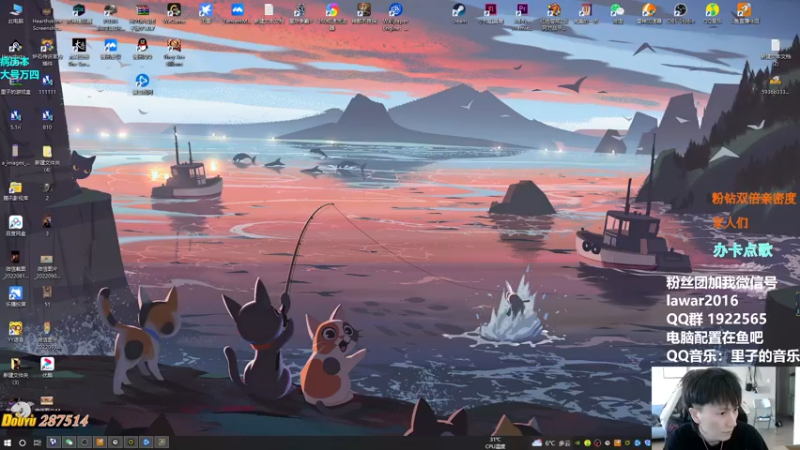Open the desktop icon labeled 810

click(47, 120)
